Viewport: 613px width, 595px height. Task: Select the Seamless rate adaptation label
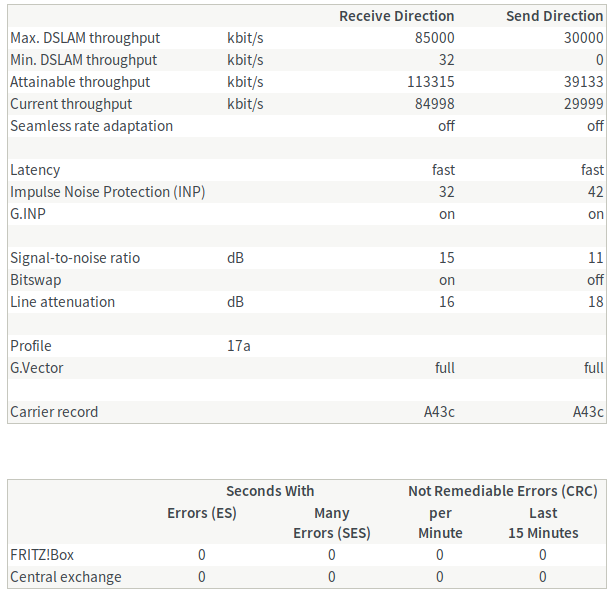91,126
